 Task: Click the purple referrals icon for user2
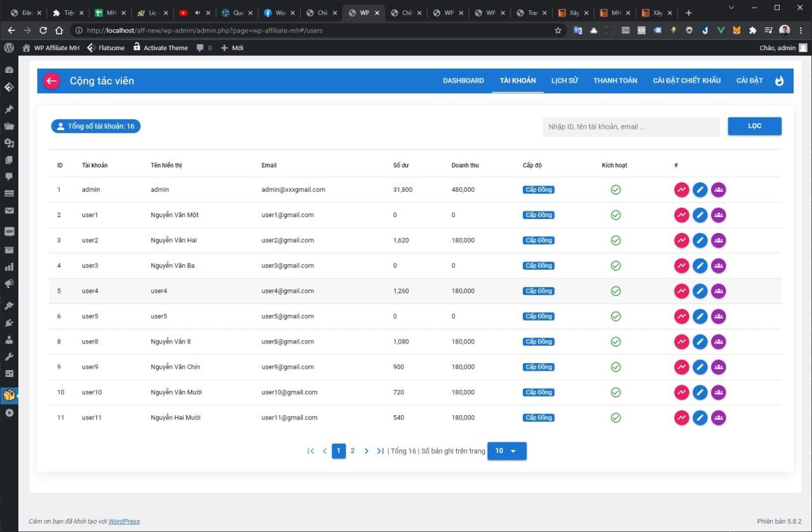pyautogui.click(x=718, y=240)
